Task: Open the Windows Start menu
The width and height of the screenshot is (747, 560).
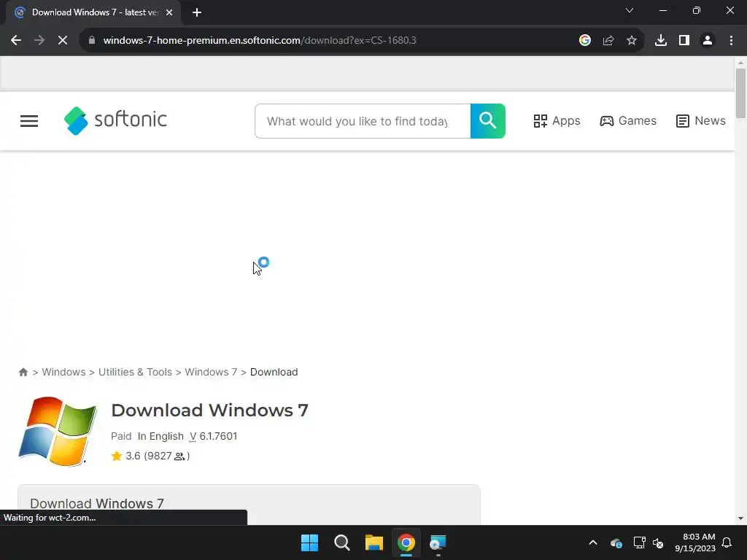Action: pos(309,542)
